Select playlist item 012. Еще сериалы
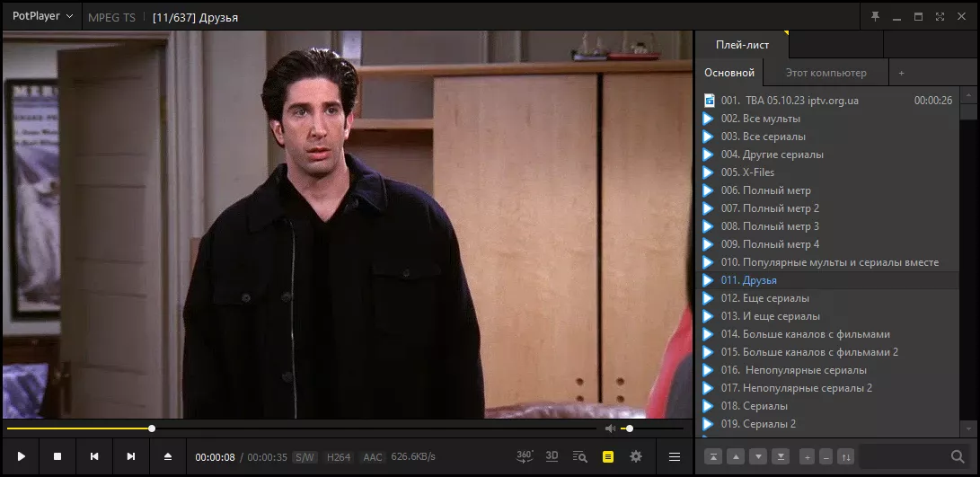 point(827,298)
